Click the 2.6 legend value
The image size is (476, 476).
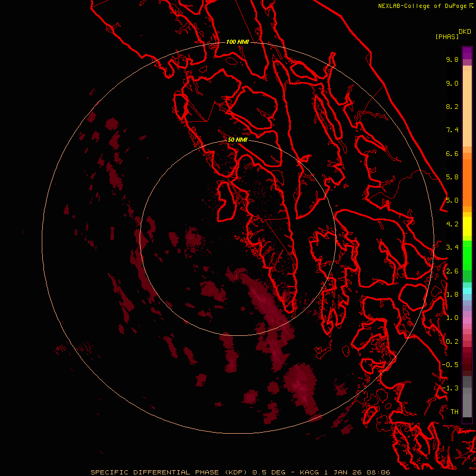(x=452, y=271)
